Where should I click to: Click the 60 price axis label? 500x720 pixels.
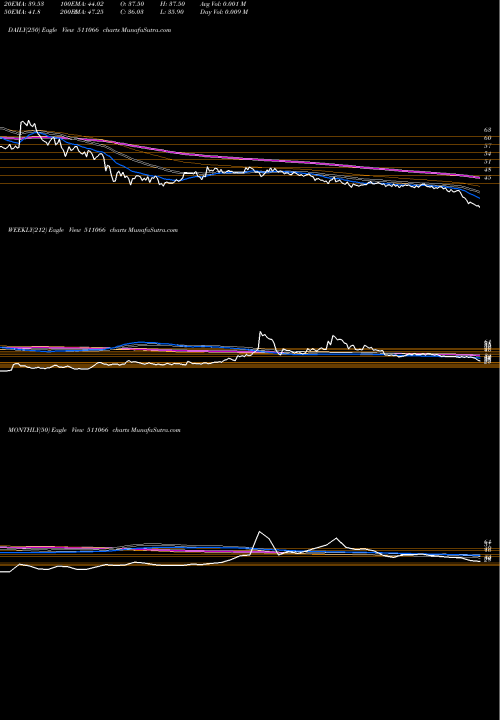(488, 138)
